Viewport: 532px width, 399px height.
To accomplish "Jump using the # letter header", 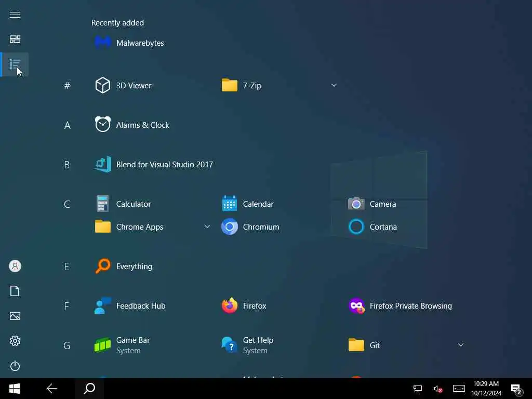I will (67, 86).
